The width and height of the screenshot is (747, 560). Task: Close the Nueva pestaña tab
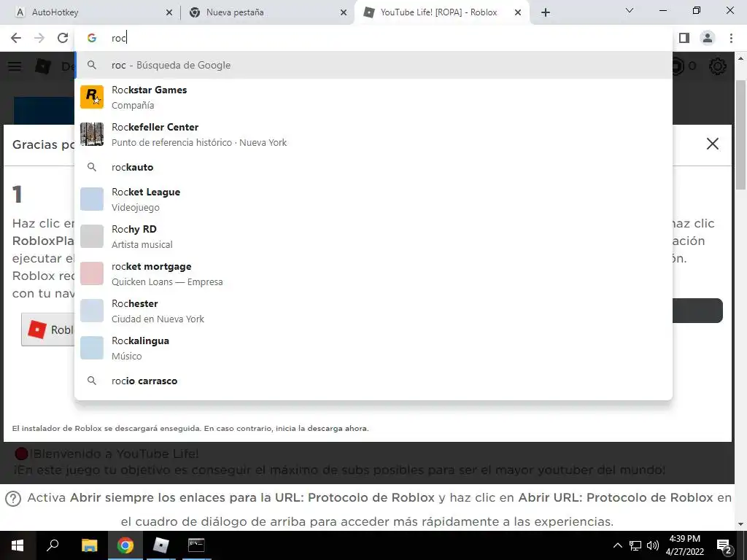[x=344, y=13]
